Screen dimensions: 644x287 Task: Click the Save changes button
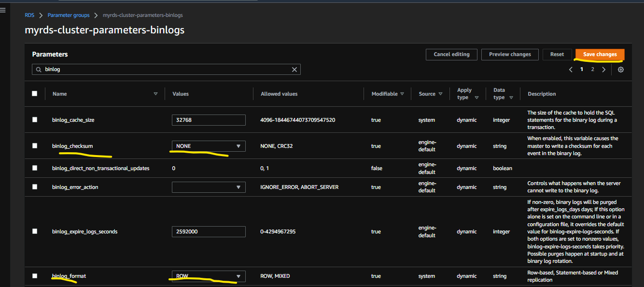600,55
